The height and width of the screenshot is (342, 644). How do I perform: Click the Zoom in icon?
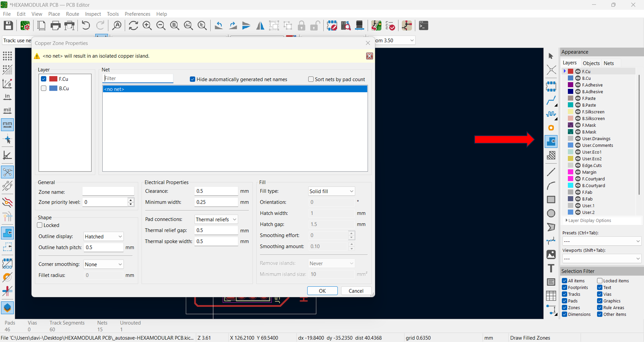[147, 25]
